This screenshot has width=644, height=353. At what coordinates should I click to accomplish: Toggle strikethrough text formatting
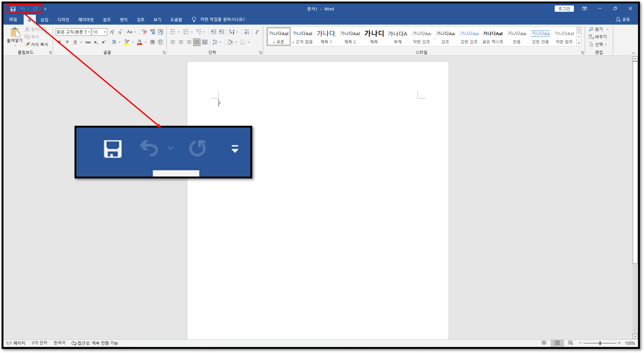coord(88,42)
